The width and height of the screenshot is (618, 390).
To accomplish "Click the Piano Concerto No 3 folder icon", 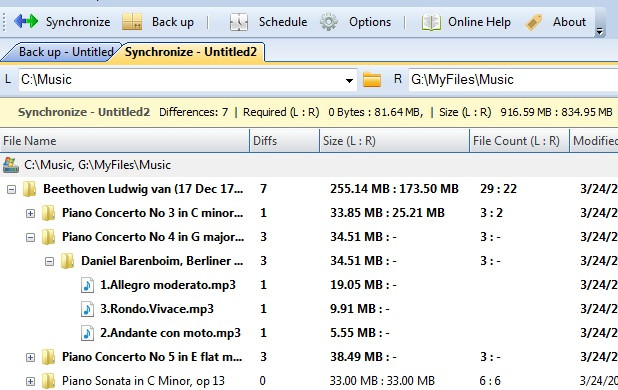I will tap(48, 213).
